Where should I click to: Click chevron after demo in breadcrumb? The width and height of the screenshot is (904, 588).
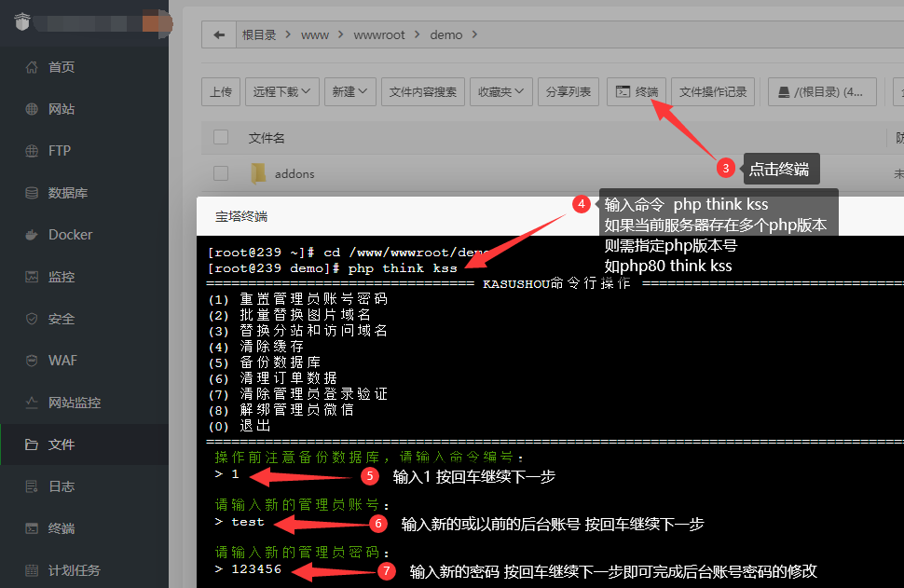[474, 34]
